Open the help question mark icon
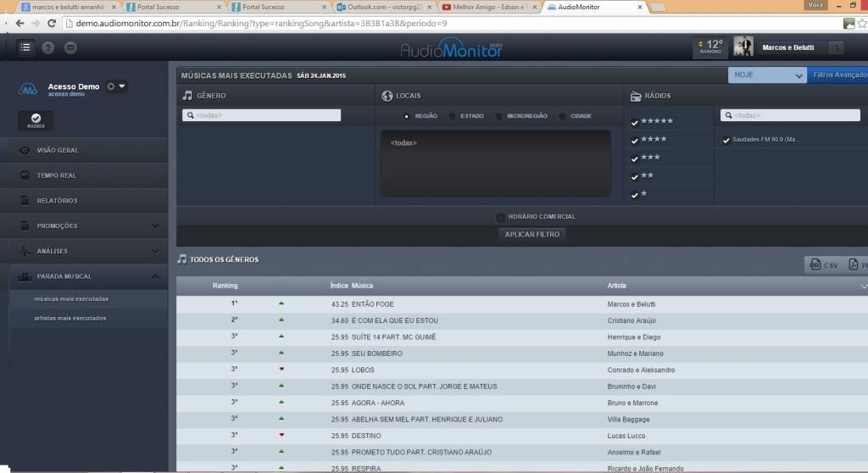Image resolution: width=868 pixels, height=473 pixels. (x=48, y=47)
